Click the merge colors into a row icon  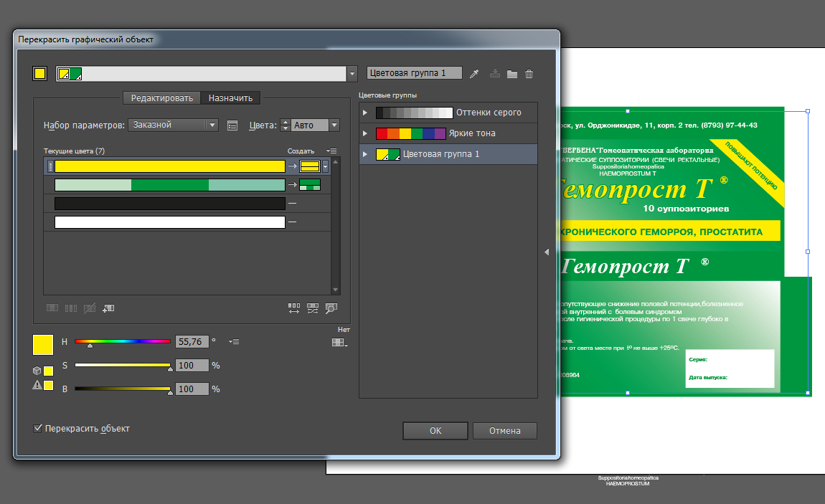click(x=52, y=308)
